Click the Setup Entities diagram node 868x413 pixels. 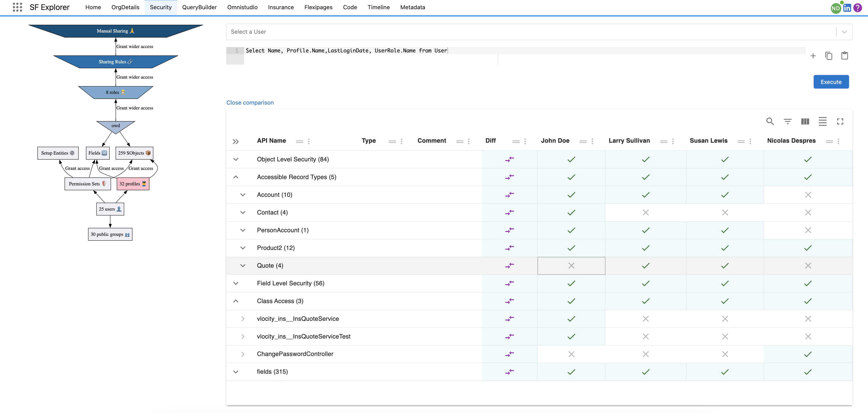tap(58, 153)
